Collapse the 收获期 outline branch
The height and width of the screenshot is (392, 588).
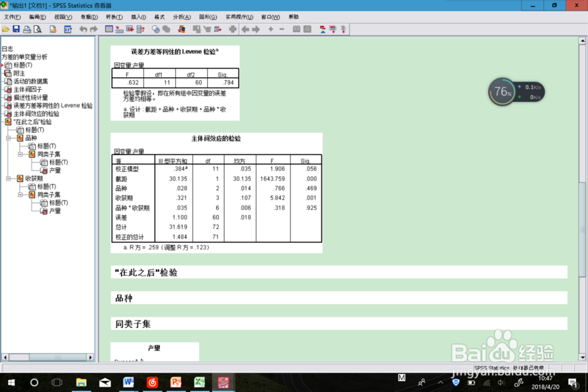(8, 178)
